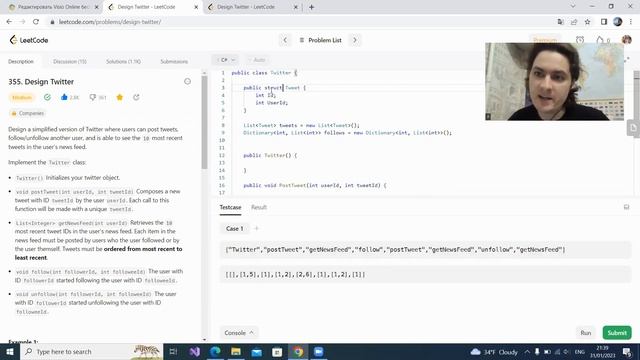This screenshot has width=640, height=360.
Task: Click the description panel scrollbar
Action: (x=204, y=122)
